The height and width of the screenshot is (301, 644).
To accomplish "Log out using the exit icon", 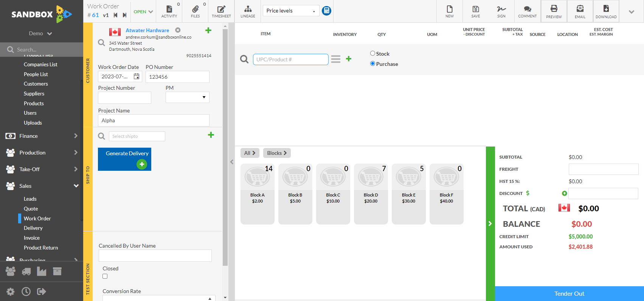I will click(x=42, y=292).
